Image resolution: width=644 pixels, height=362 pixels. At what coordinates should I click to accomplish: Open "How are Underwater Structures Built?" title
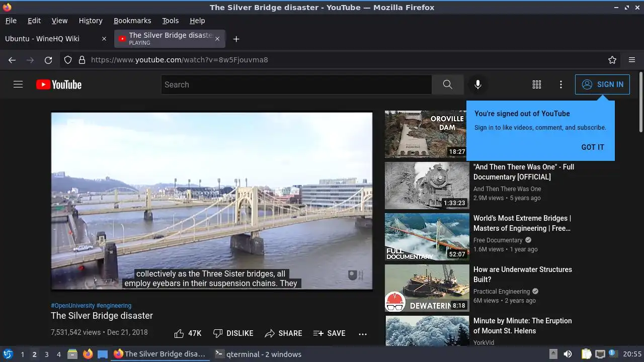tap(523, 275)
